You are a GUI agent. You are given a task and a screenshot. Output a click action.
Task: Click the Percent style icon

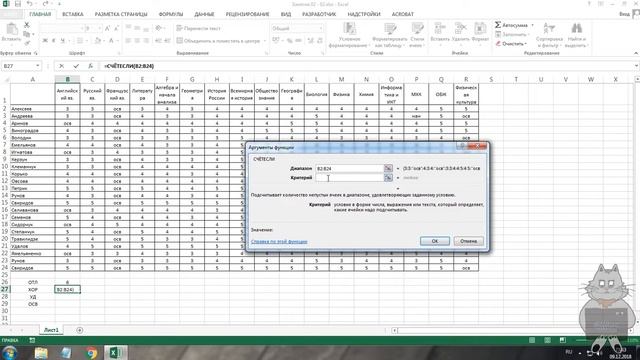tap(289, 41)
